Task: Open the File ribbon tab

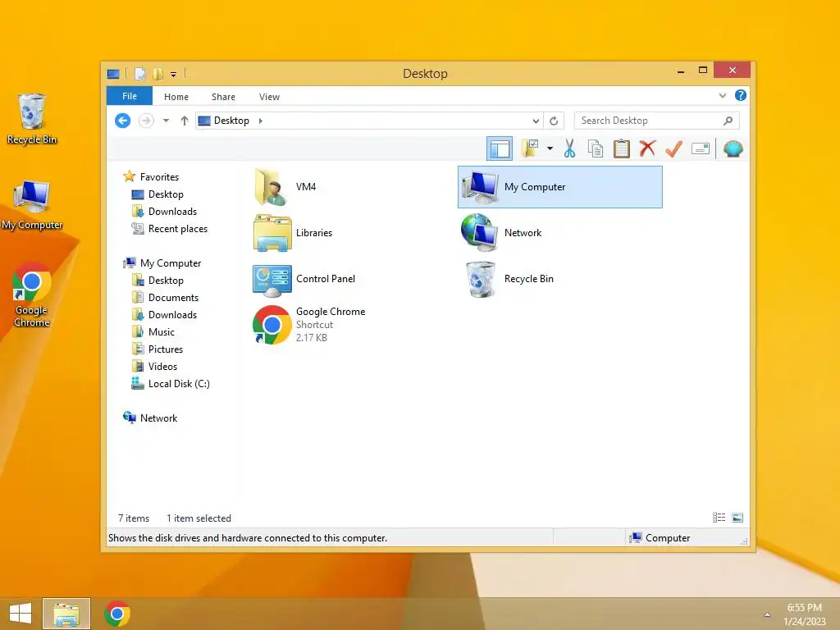Action: [x=130, y=96]
